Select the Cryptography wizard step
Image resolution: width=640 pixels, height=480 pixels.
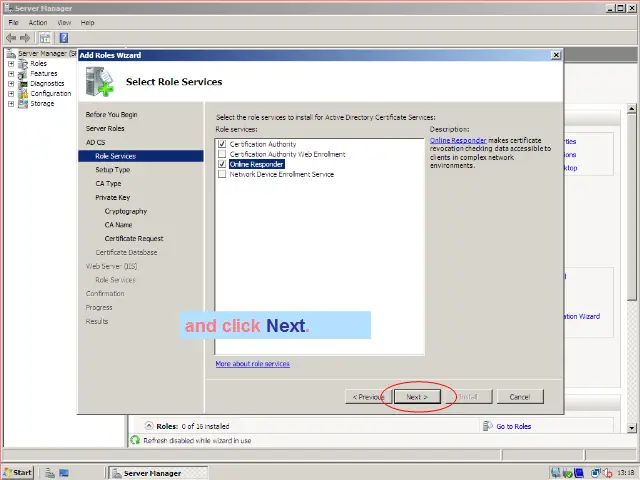(126, 211)
